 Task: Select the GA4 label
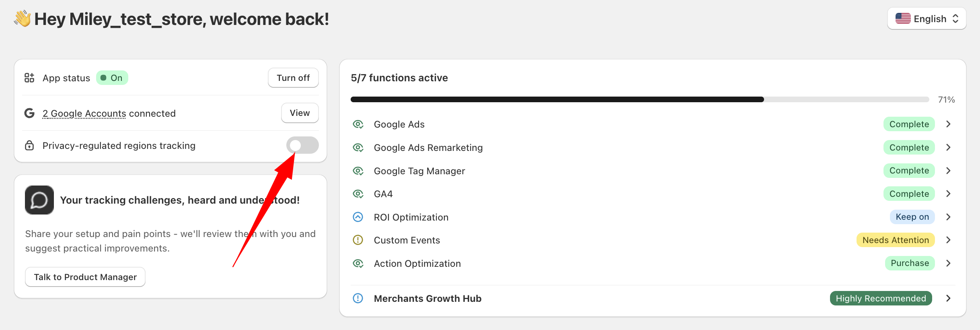coord(383,194)
